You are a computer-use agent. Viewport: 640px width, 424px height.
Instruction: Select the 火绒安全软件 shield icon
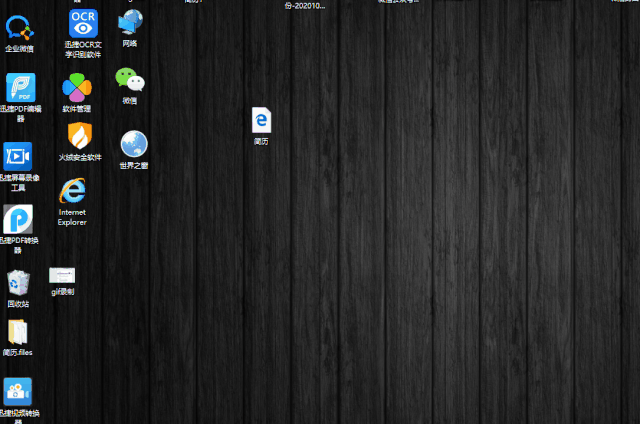[80, 136]
